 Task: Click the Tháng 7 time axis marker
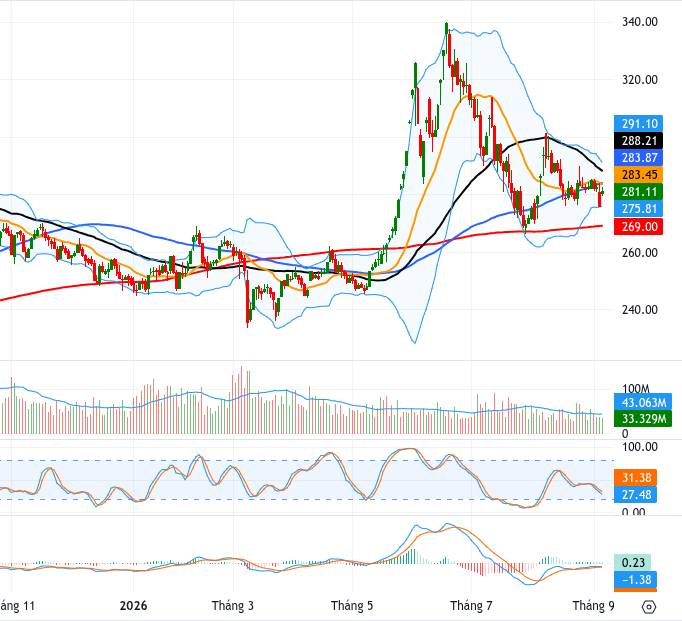click(471, 606)
